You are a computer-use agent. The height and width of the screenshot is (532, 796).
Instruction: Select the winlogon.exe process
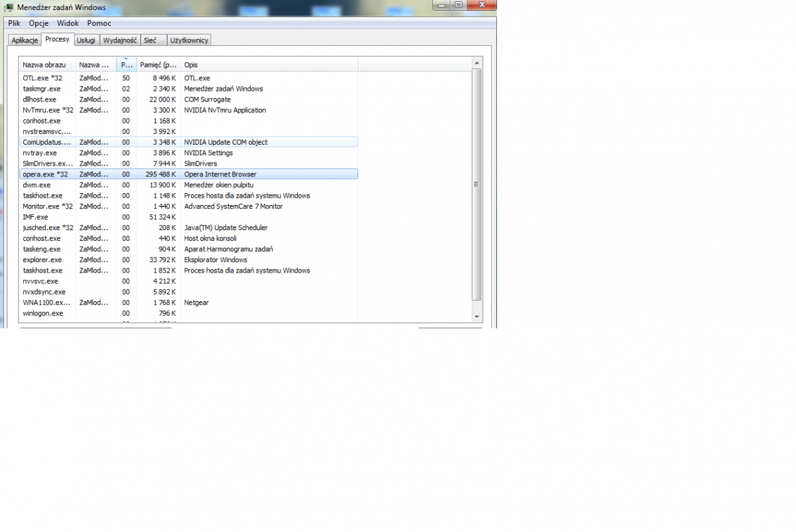188,313
